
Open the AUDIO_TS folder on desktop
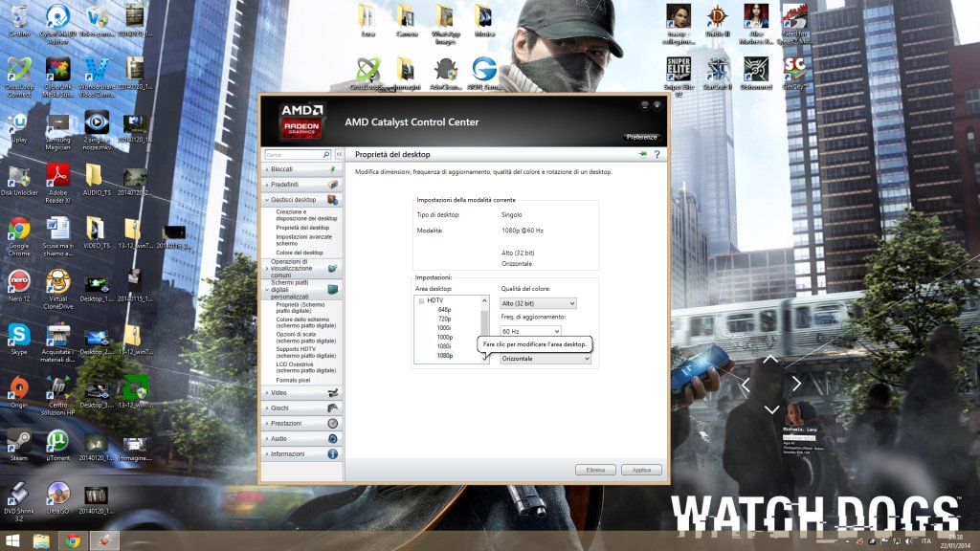96,180
